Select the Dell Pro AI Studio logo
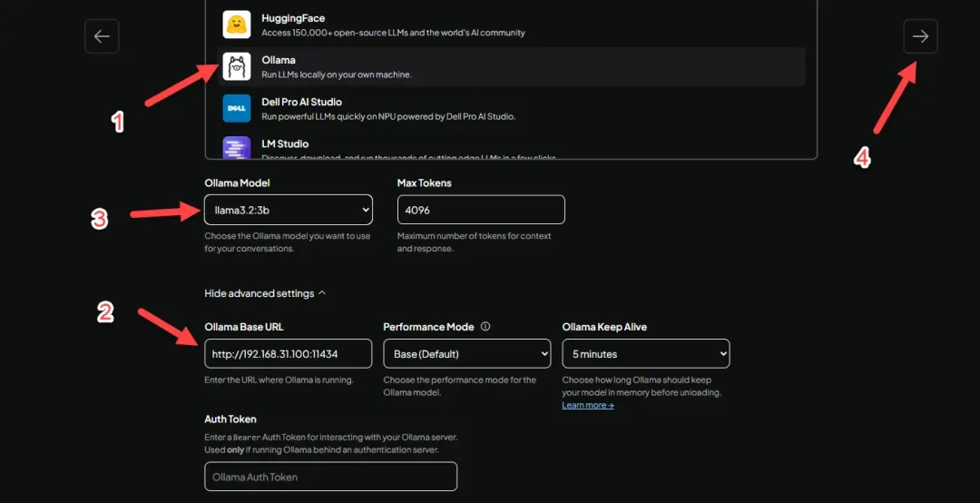Viewport: 980px width, 503px height. (x=237, y=108)
